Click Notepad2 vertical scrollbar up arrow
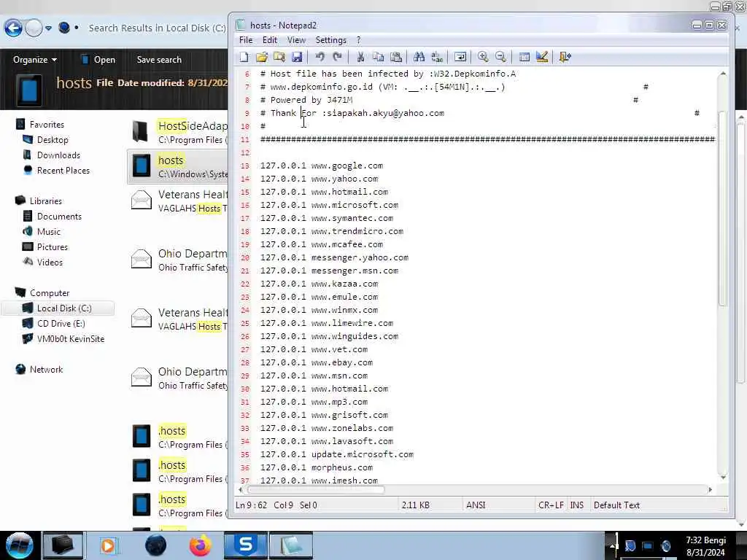Screen dimensions: 747x560 coord(723,74)
